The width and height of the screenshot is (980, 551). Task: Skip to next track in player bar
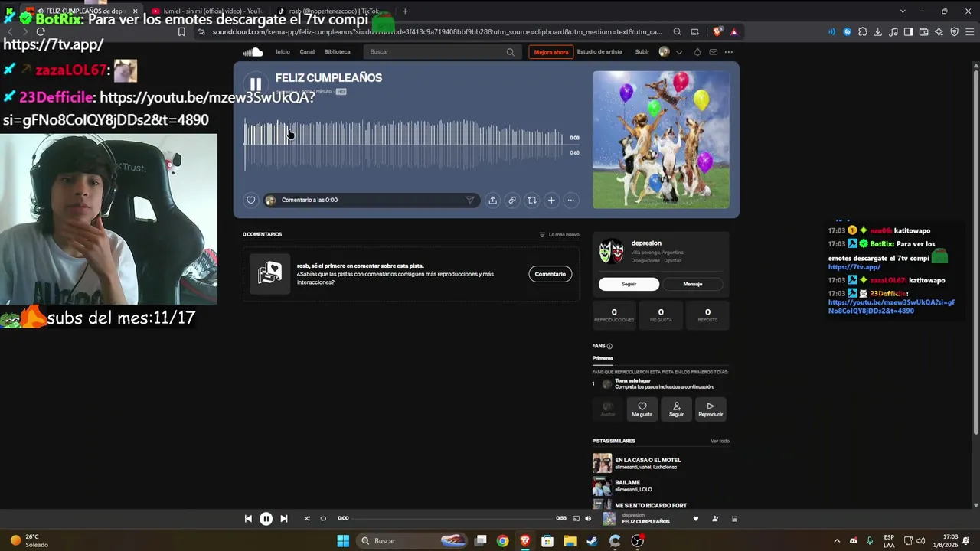284,519
